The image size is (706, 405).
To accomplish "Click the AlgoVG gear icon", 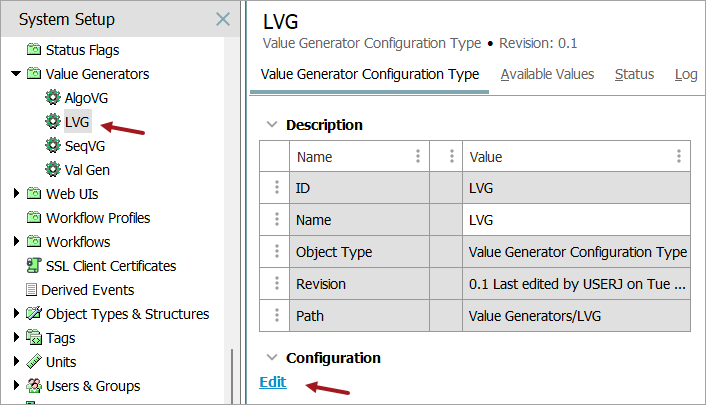I will click(x=53, y=97).
